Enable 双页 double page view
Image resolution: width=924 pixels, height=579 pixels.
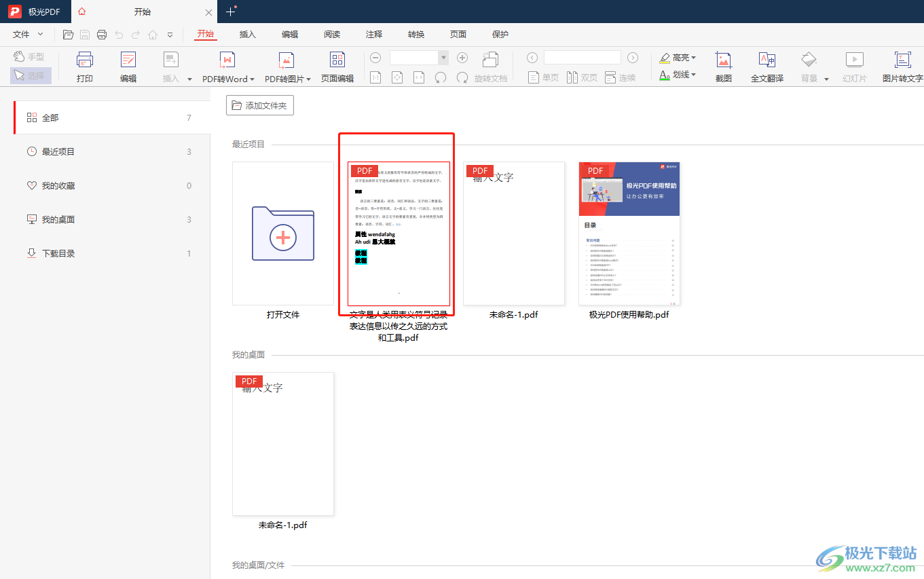coord(582,78)
